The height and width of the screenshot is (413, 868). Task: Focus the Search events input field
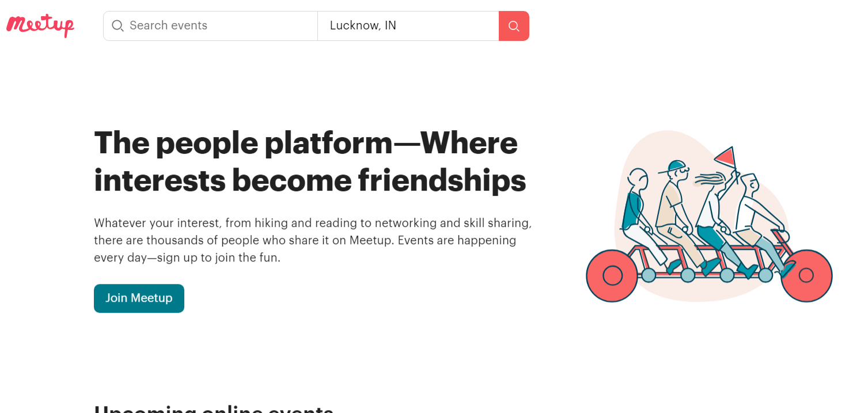pyautogui.click(x=219, y=26)
